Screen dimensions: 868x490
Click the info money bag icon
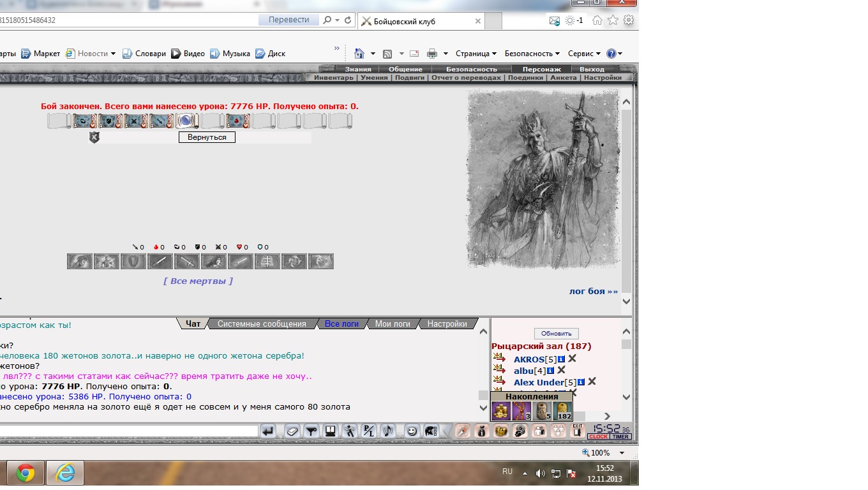pyautogui.click(x=482, y=431)
